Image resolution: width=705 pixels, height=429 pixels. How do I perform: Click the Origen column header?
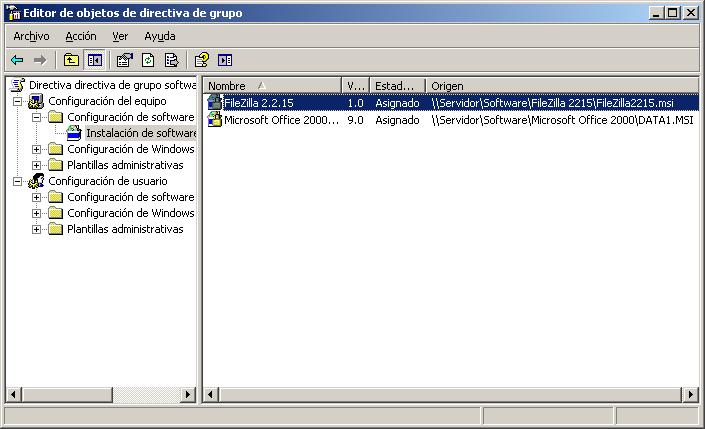(x=560, y=86)
